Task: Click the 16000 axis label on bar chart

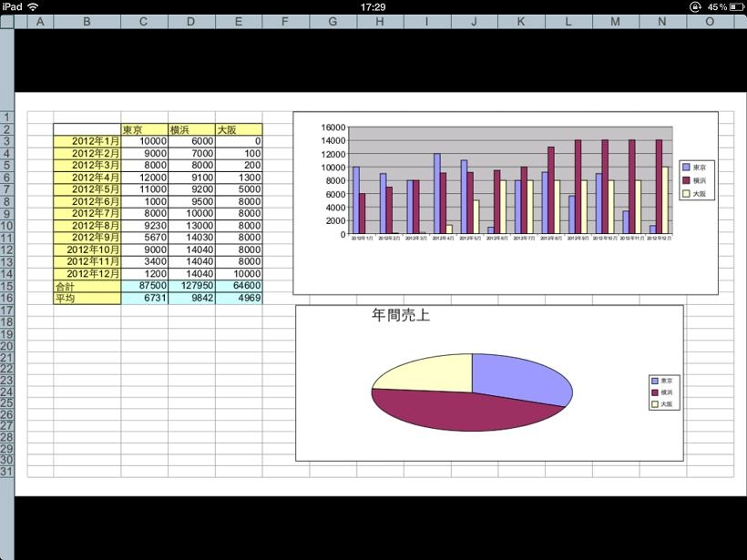Action: (x=333, y=127)
